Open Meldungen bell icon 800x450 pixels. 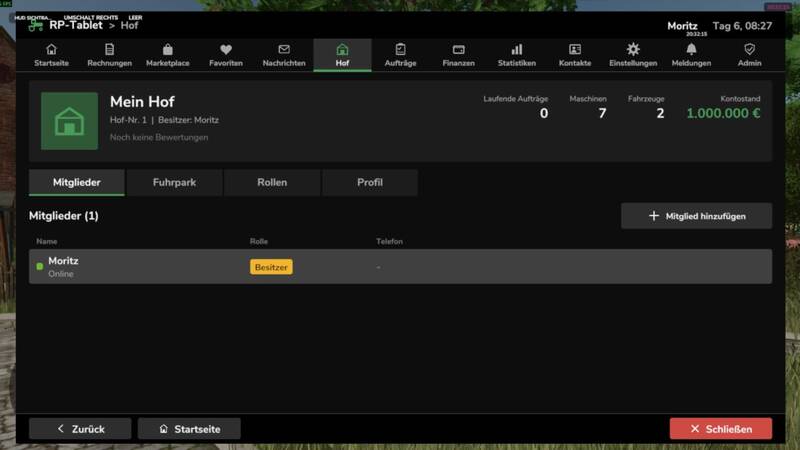(x=691, y=49)
